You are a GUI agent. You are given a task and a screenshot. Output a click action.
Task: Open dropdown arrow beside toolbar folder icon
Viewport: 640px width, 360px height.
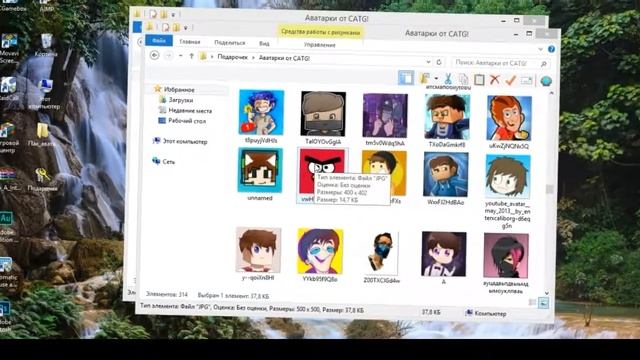(436, 78)
